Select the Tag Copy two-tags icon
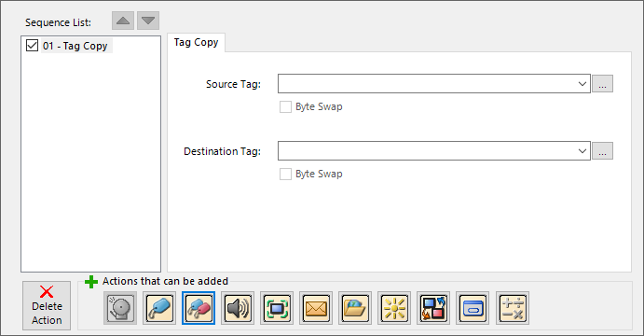 coord(199,308)
